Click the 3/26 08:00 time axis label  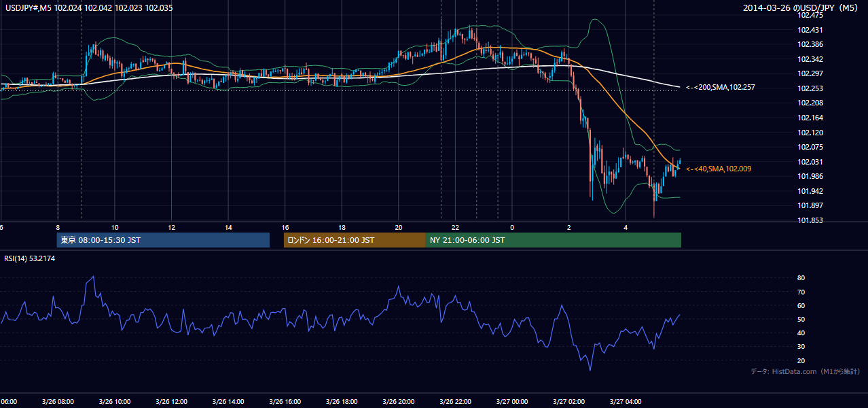[x=57, y=402]
